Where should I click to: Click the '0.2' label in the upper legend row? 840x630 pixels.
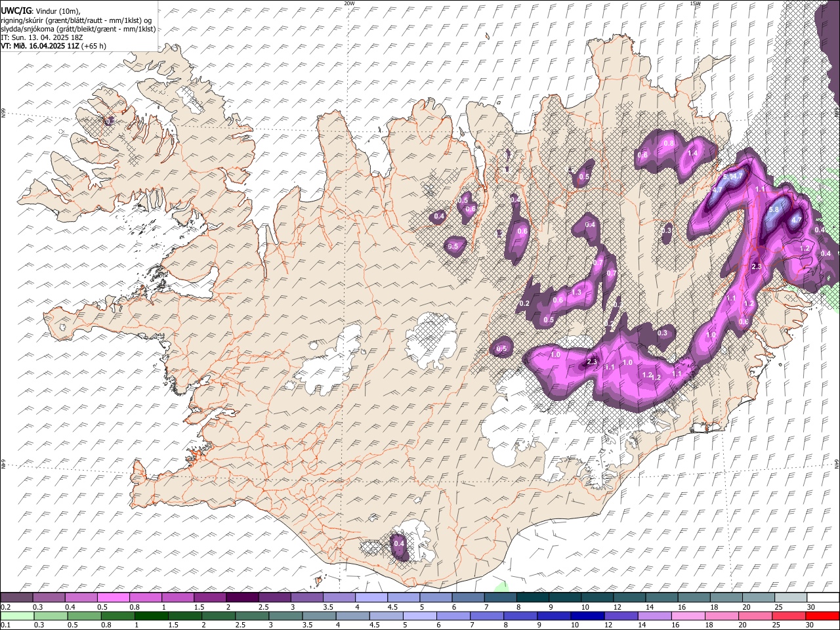[5, 607]
